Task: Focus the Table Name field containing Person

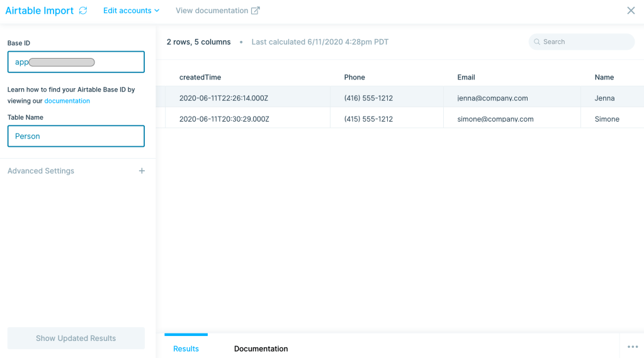Action: pos(76,136)
